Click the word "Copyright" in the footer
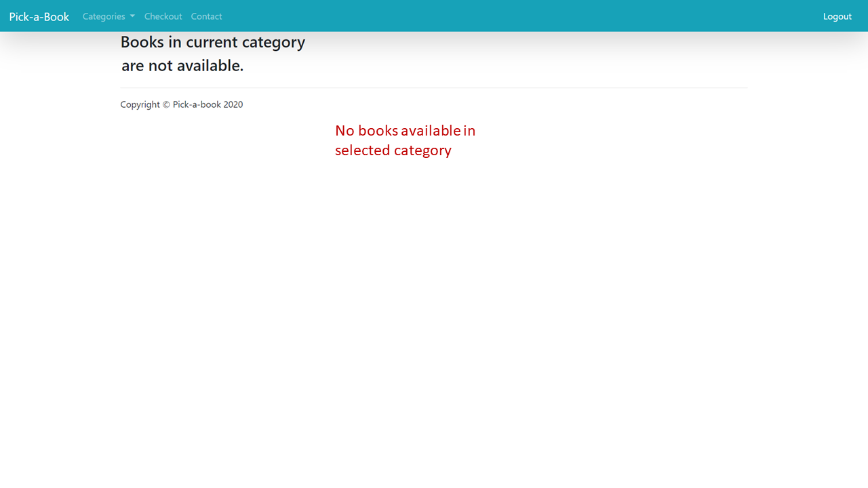 click(x=140, y=104)
